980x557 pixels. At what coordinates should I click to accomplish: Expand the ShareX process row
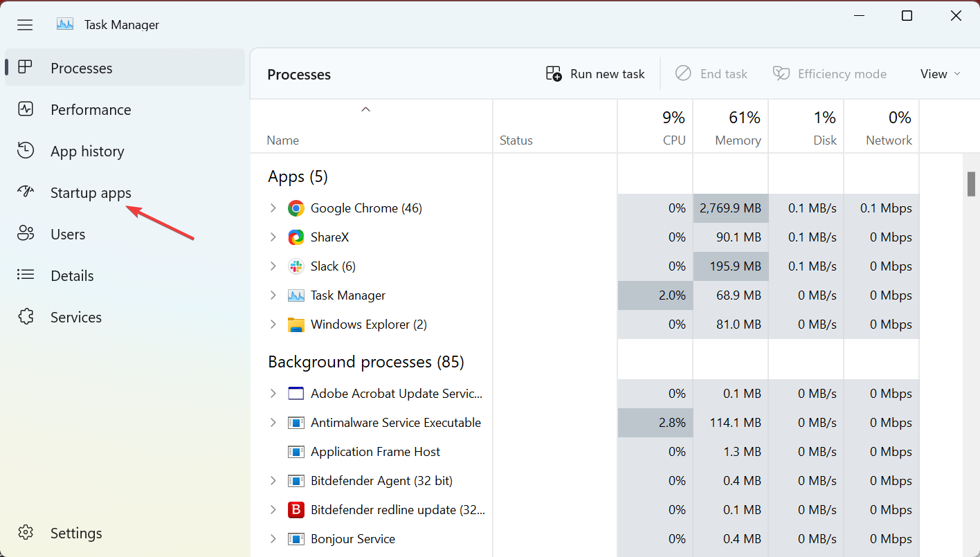pos(273,237)
